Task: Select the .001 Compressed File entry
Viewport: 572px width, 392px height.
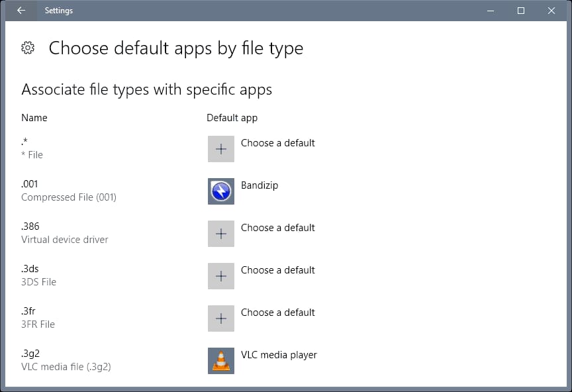Action: pos(68,191)
